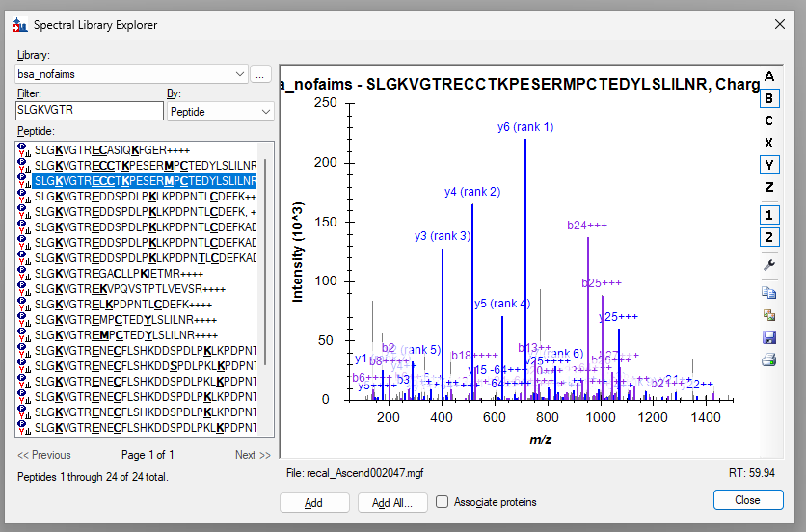Screen dimensions: 806x532
Task: Click the Add All button
Action: (x=391, y=502)
